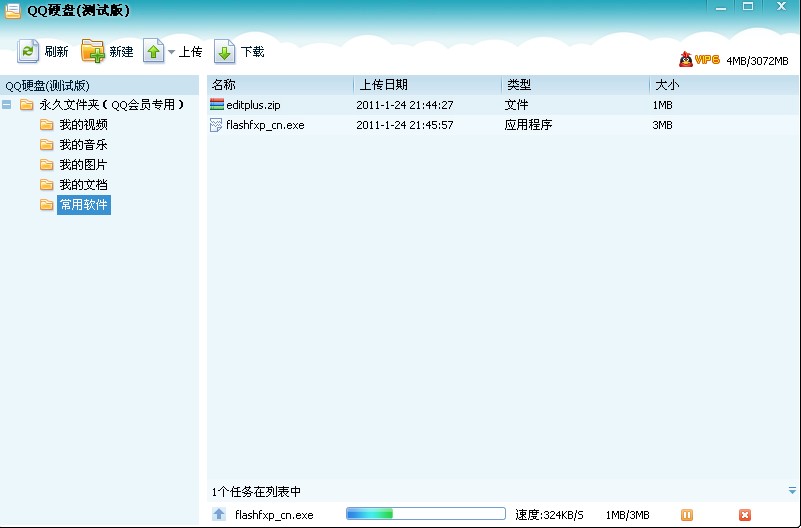Image resolution: width=801 pixels, height=528 pixels.
Task: Open the 我的视频 folder
Action: click(83, 125)
